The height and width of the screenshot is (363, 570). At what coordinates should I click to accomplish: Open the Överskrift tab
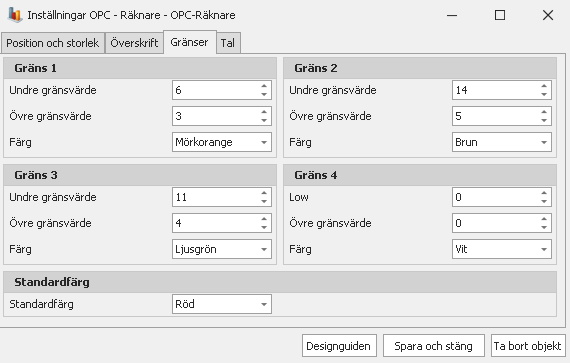[x=134, y=43]
